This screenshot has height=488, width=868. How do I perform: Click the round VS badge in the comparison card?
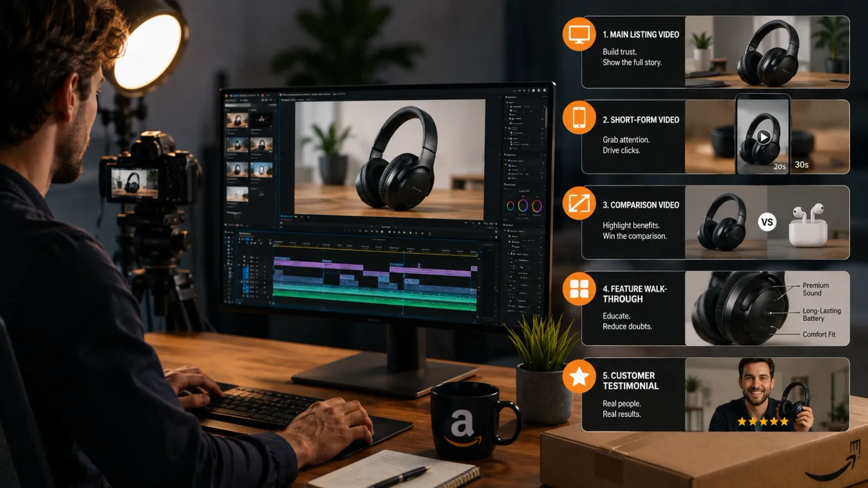click(767, 222)
